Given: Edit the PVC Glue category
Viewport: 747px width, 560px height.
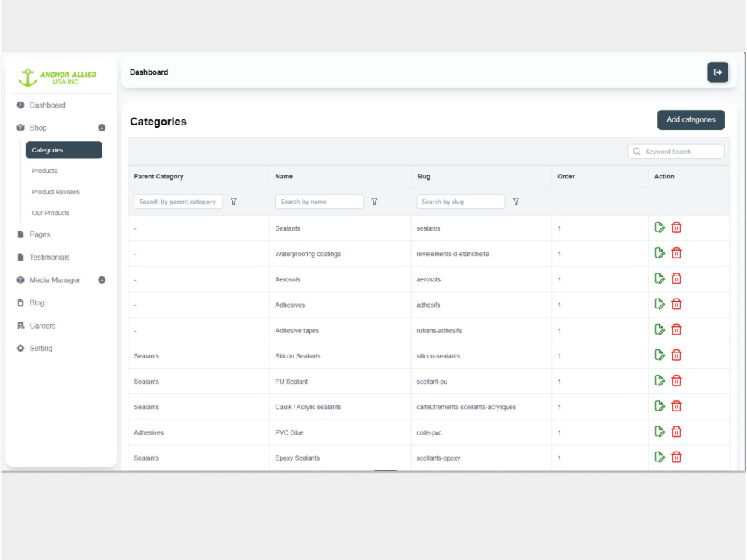Looking at the screenshot, I should point(660,432).
